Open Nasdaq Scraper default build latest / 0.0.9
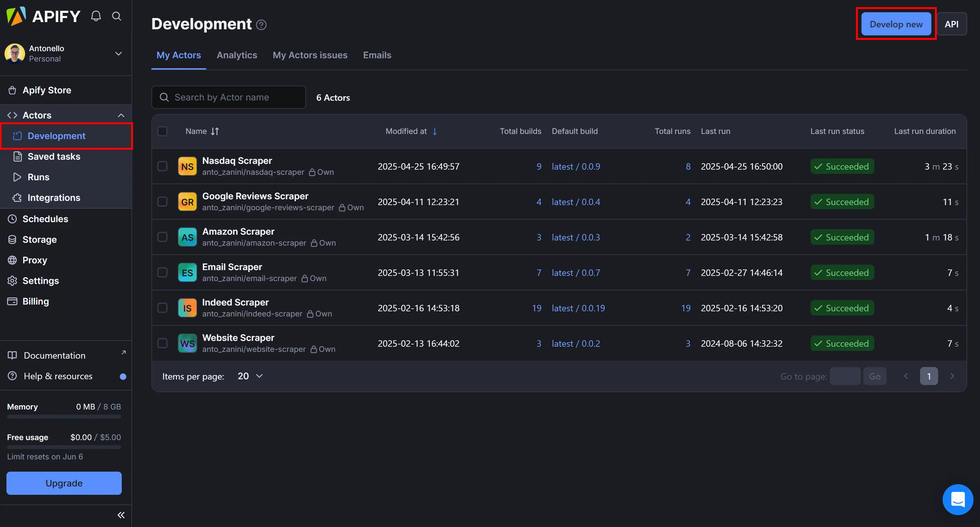 coord(576,166)
